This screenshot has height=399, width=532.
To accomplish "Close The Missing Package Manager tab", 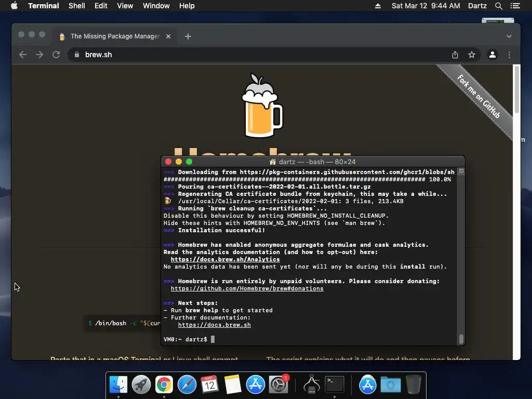I will pos(168,36).
